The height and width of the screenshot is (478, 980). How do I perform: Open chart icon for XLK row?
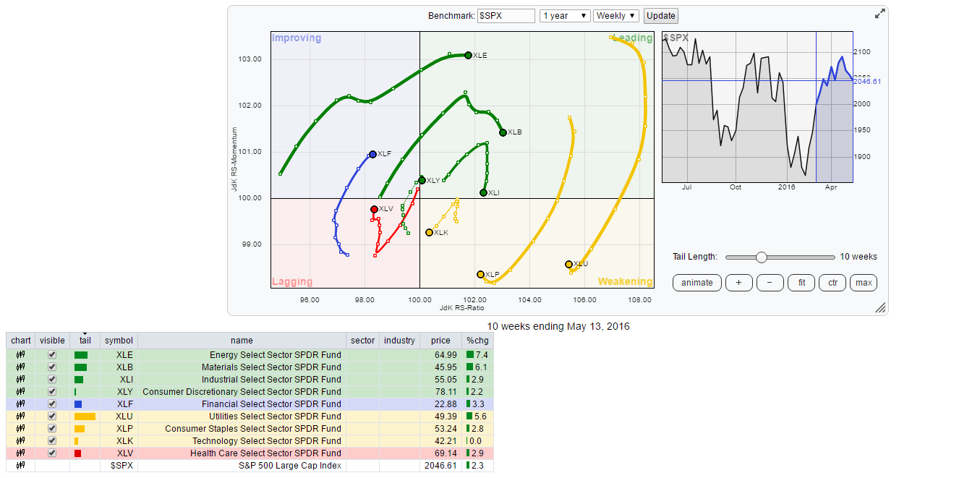coord(20,441)
